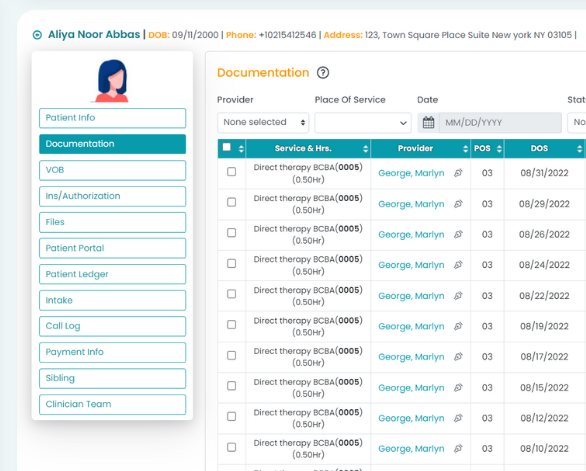Open the Clinician Team section
The image size is (586, 471).
coord(112,404)
